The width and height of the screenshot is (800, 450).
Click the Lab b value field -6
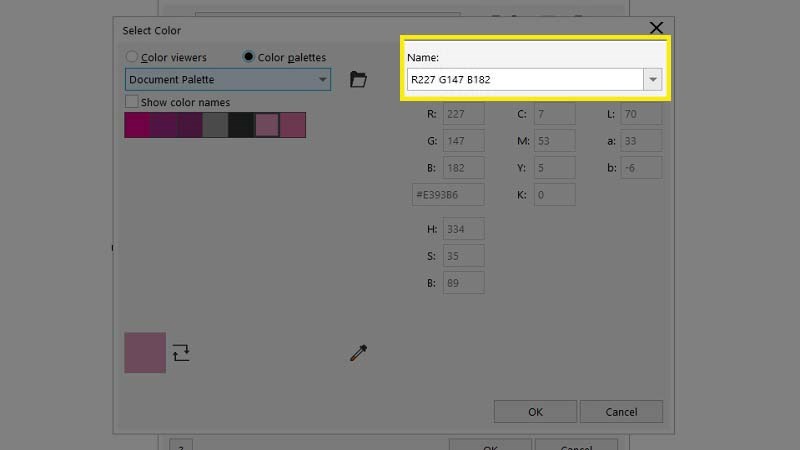(641, 168)
